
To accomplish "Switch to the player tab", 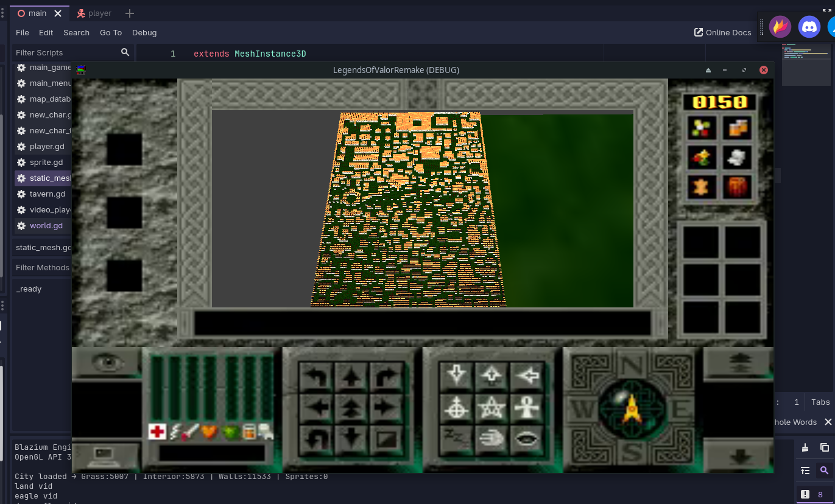I will (x=94, y=13).
